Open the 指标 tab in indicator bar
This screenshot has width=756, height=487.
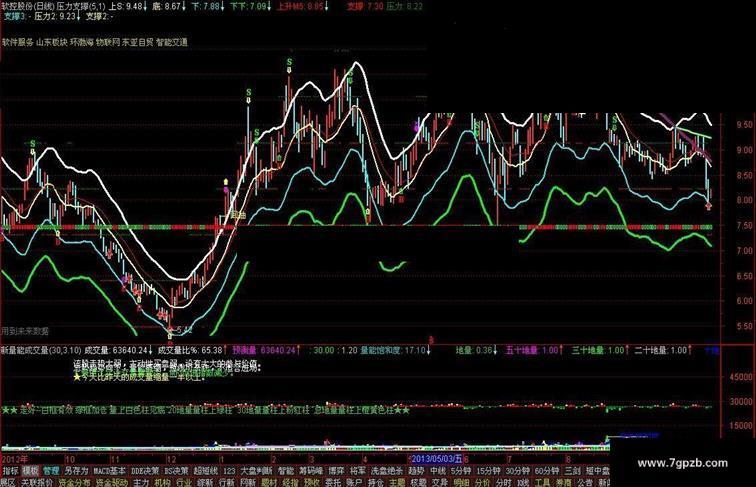pyautogui.click(x=11, y=471)
